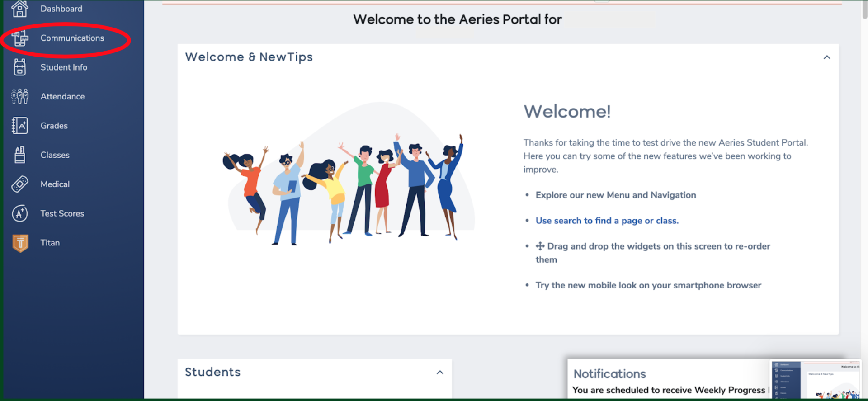The height and width of the screenshot is (401, 868).
Task: Collapse the Students widget chevron
Action: 440,373
